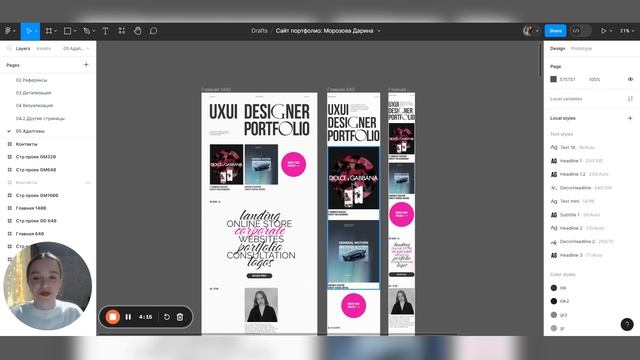Open Local variables
Image resolution: width=640 pixels, height=360 pixels.
pos(566,99)
